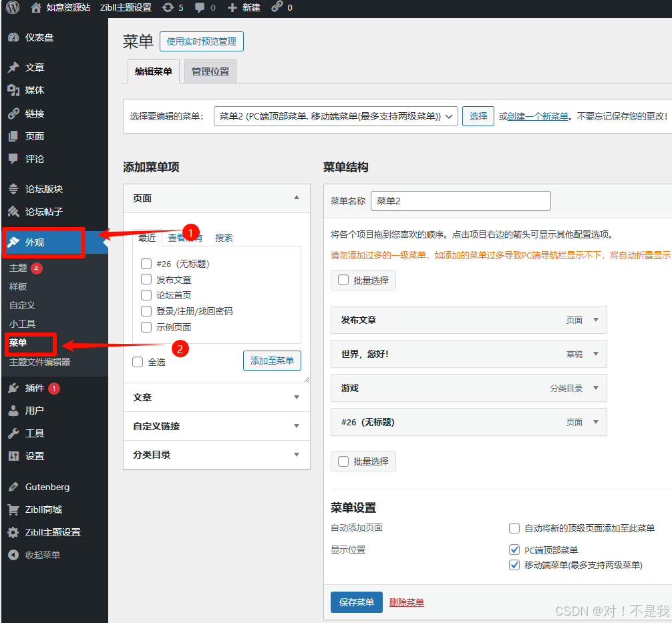Image resolution: width=672 pixels, height=623 pixels.
Task: Click the 论坛帖子 sidebar icon
Action: [x=13, y=211]
